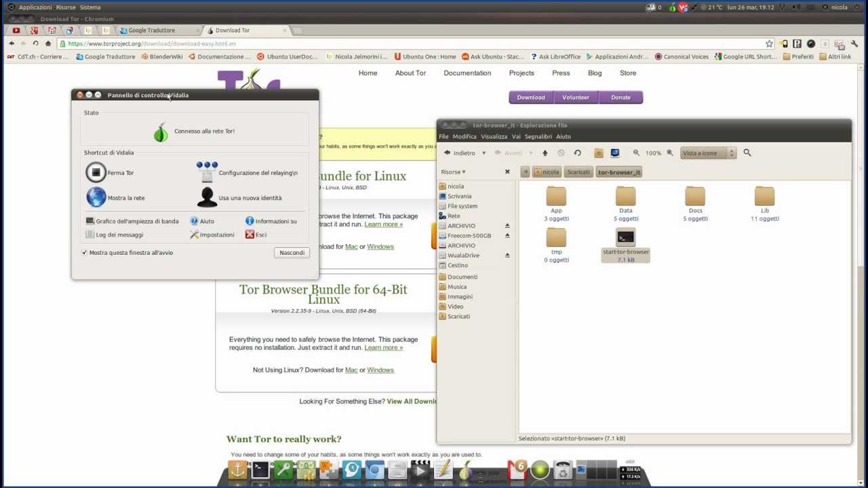This screenshot has height=488, width=868.
Task: Click the computer icon in file manager toolbar
Action: point(614,153)
